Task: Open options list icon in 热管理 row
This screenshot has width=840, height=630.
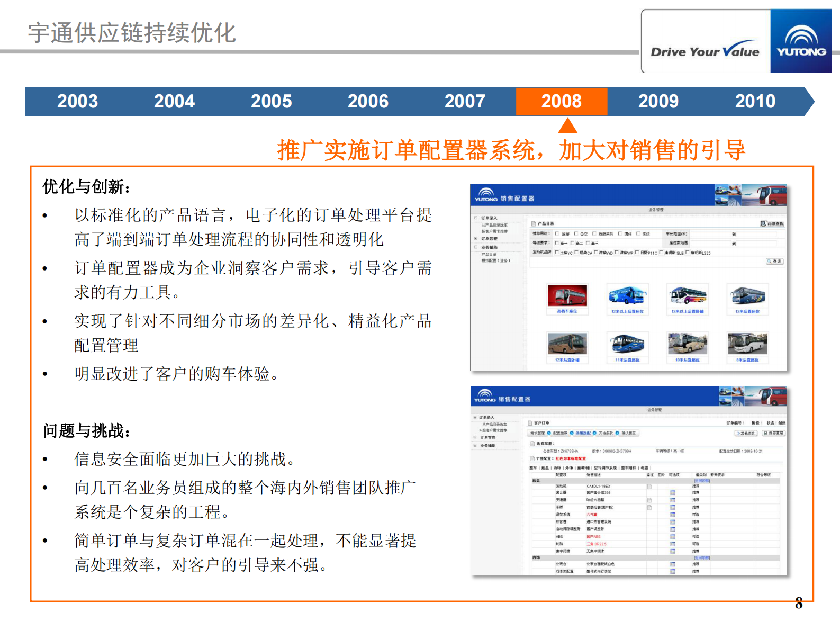Action: point(673,522)
